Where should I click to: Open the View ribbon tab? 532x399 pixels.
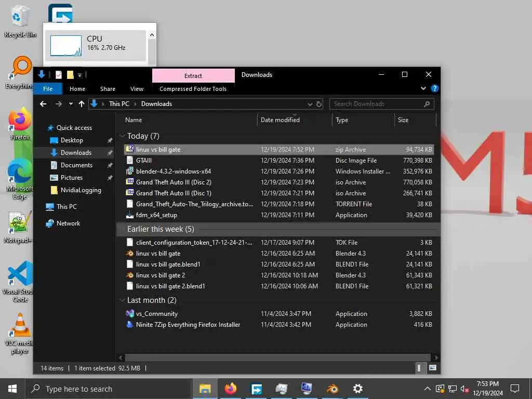(137, 88)
